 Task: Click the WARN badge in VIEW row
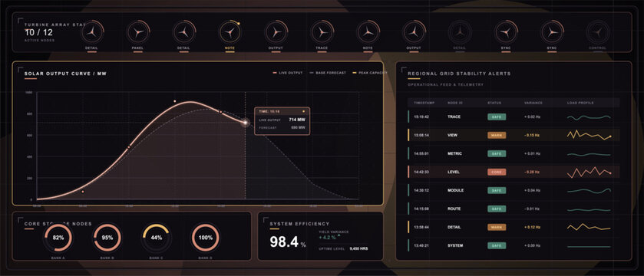click(497, 135)
